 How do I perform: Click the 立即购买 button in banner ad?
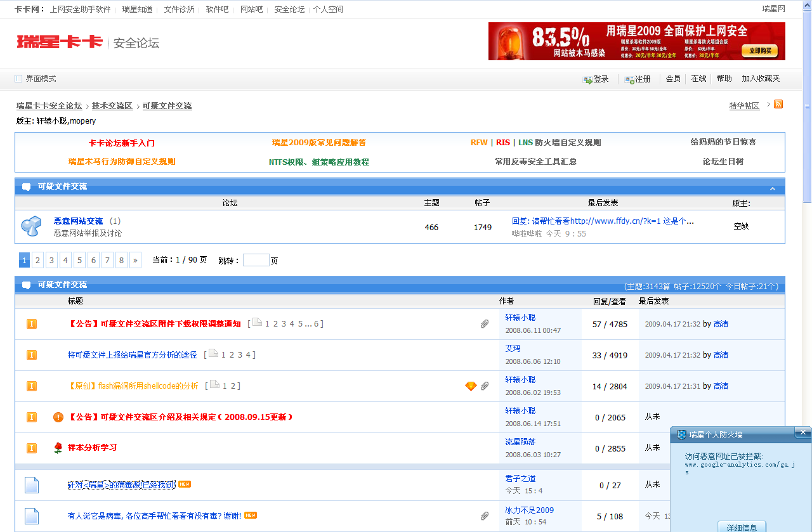[x=761, y=51]
